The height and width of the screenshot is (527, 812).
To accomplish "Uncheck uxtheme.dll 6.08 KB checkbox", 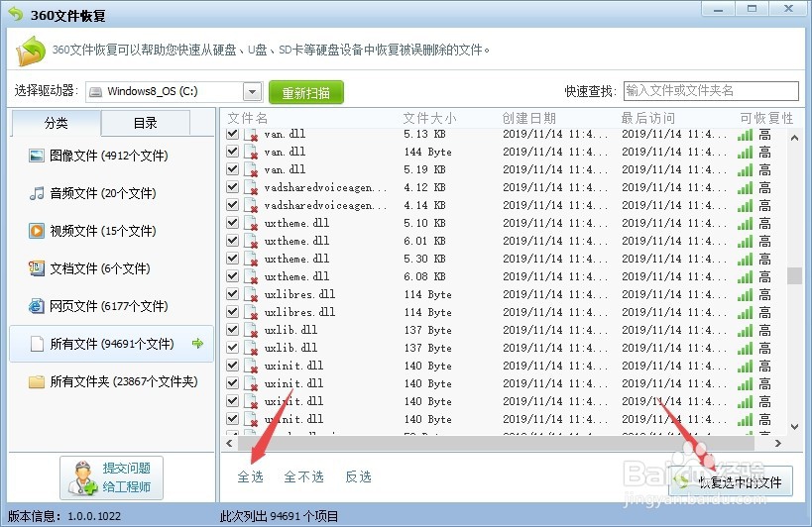I will pyautogui.click(x=233, y=276).
